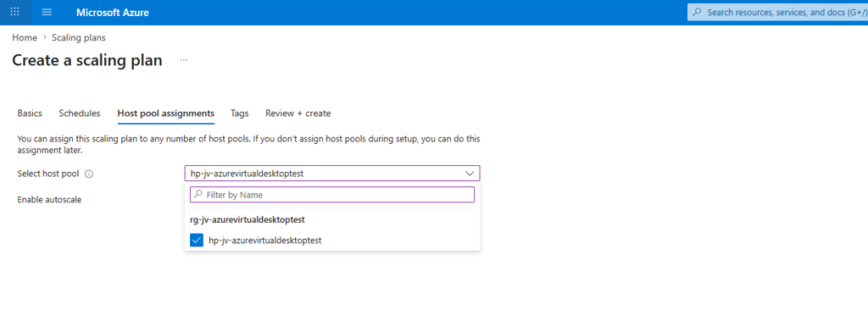Click the Create a scaling plan heading

coord(87,60)
